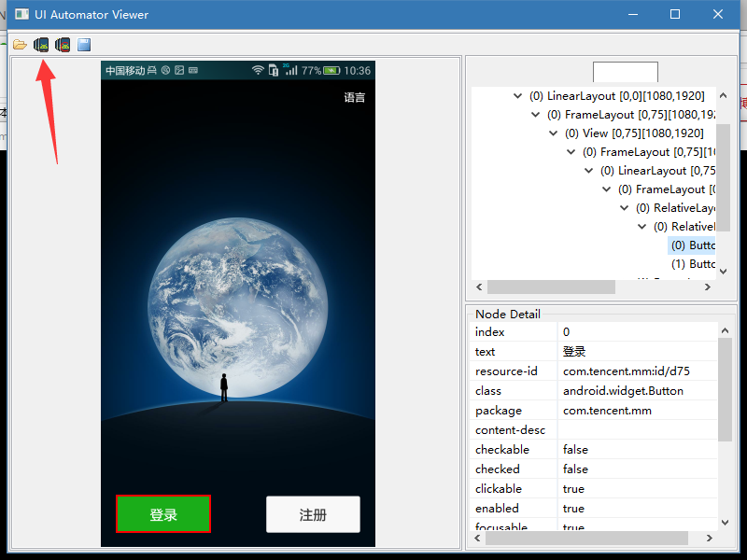Click Node Detail scroll left arrow
Viewport: 747px width, 560px height.
pos(478,539)
